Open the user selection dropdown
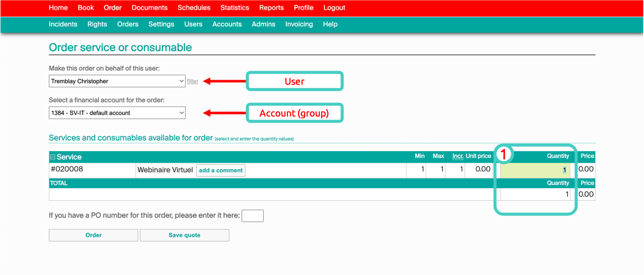Image resolution: width=644 pixels, height=275 pixels. (117, 81)
